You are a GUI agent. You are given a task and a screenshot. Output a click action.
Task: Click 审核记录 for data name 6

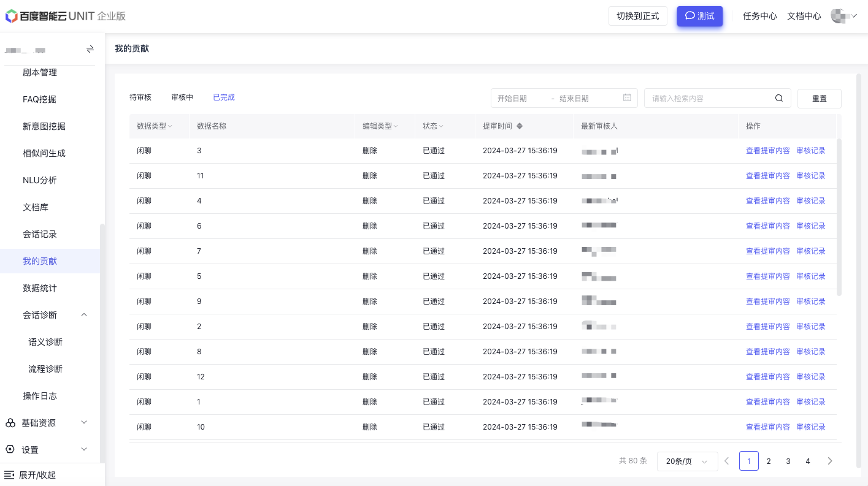(x=811, y=226)
